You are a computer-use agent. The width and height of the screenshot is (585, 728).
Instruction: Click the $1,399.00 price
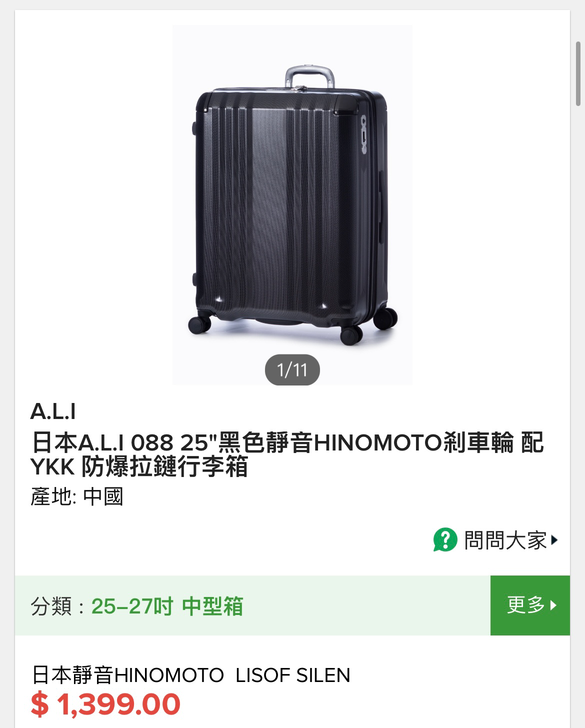[x=105, y=704]
